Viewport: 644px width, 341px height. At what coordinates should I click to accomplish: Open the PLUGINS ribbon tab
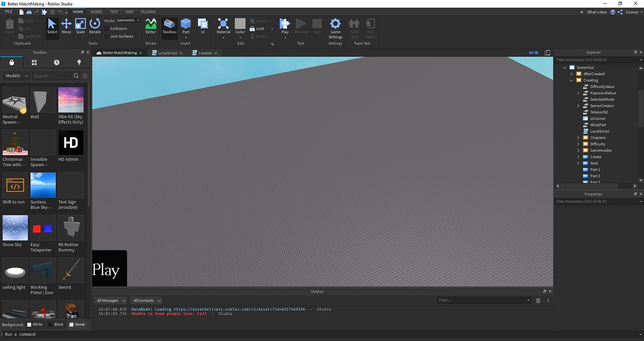pyautogui.click(x=148, y=12)
